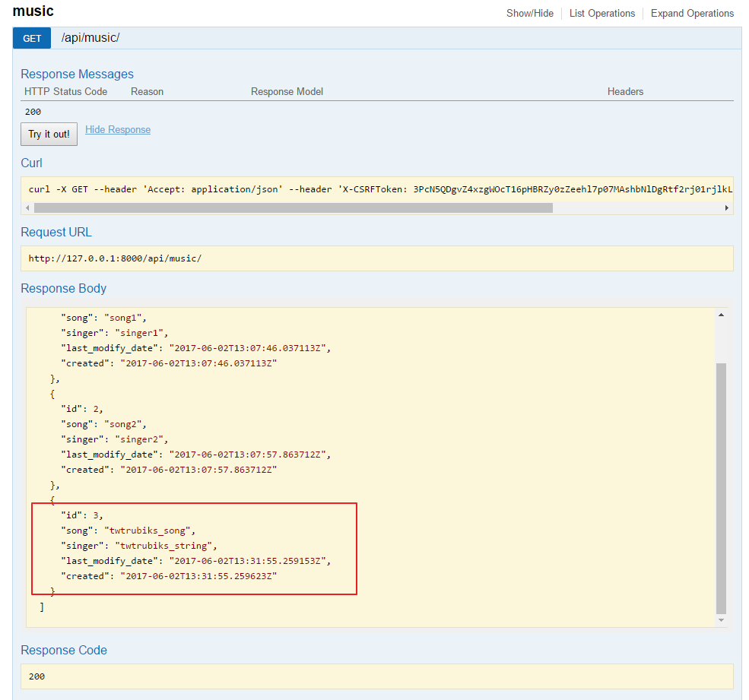Click left arrow of Curl scrollbar

[x=27, y=207]
